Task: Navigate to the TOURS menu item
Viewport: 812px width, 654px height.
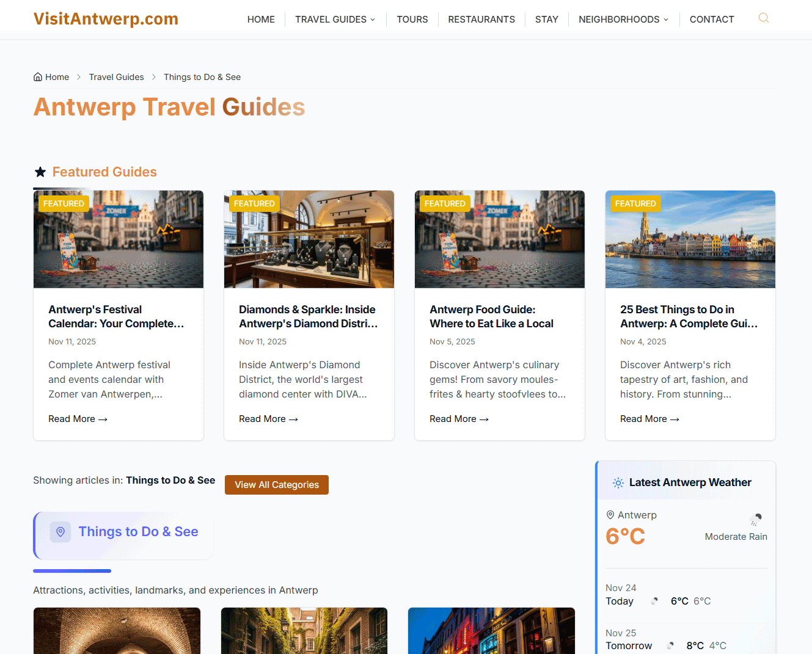Action: (412, 19)
